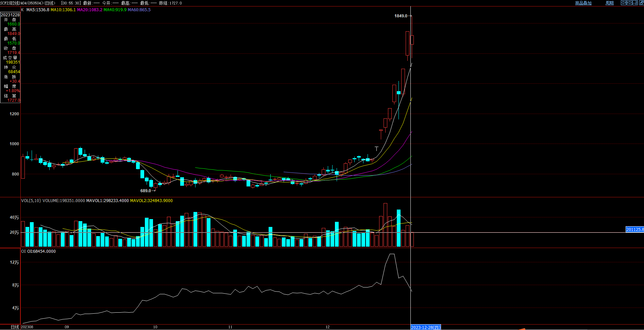Click the 11 month axis label

230,327
